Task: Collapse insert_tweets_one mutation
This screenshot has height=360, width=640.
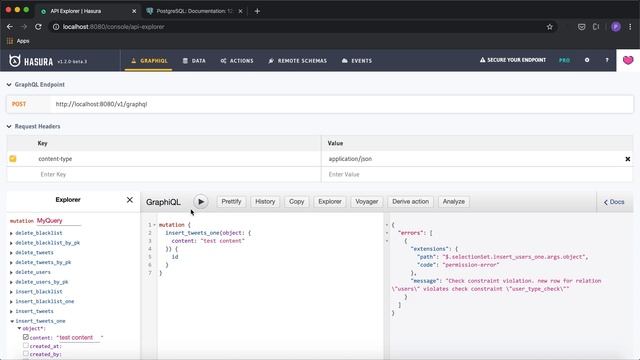Action: point(12,321)
